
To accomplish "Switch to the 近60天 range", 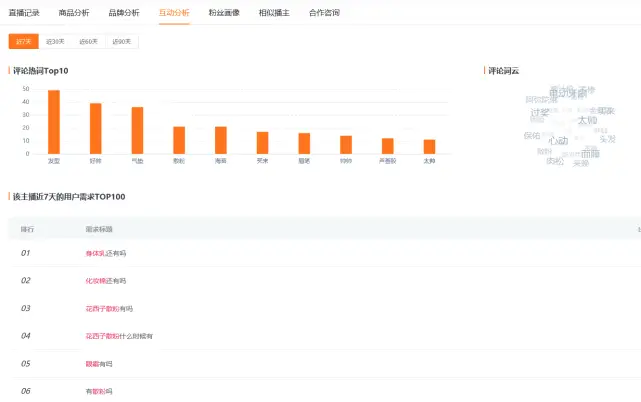I will (88, 41).
